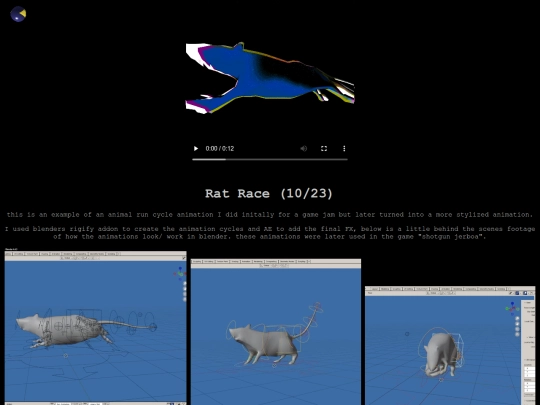Click the paragraph mentioning shotgun jerboa
Viewport: 540px width, 405px height.
coord(270,232)
